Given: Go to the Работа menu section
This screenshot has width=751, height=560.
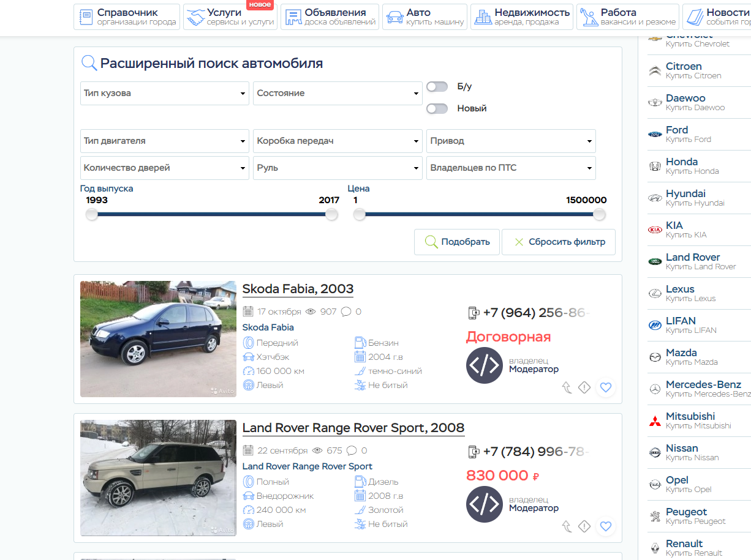Looking at the screenshot, I should [x=628, y=17].
